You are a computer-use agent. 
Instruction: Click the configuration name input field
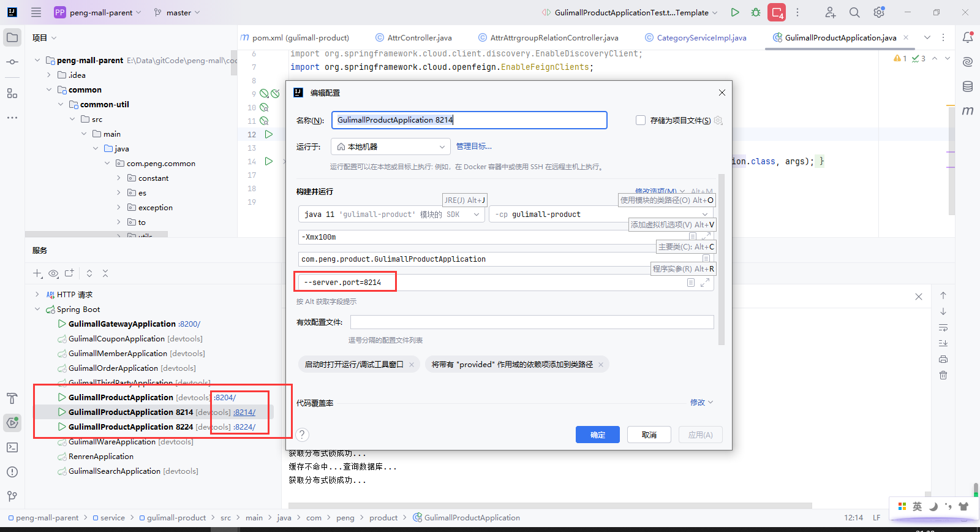pyautogui.click(x=469, y=120)
